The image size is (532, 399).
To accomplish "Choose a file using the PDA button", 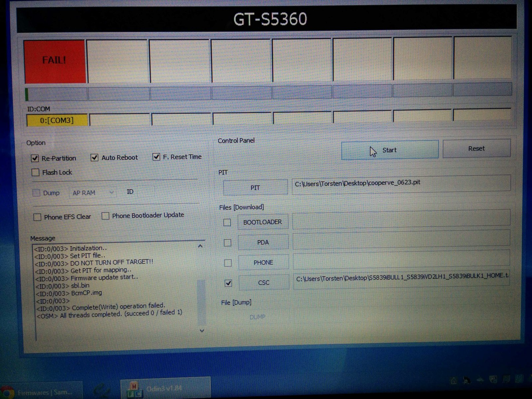I will 263,242.
